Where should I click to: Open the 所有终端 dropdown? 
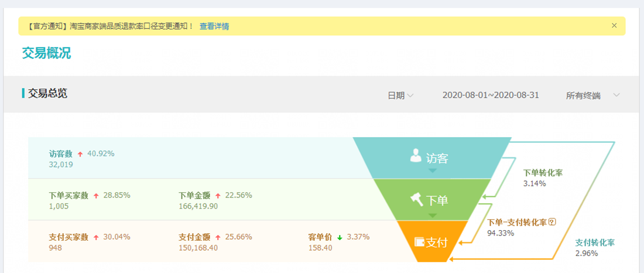[592, 95]
